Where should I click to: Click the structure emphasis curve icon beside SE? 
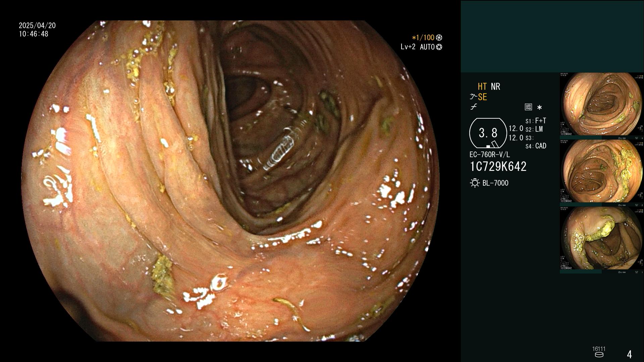(x=473, y=97)
